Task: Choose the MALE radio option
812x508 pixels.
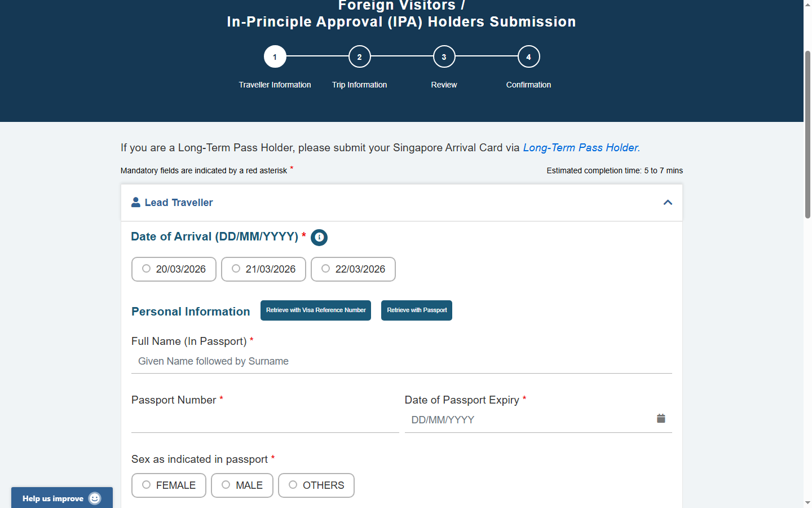Action: pyautogui.click(x=226, y=485)
